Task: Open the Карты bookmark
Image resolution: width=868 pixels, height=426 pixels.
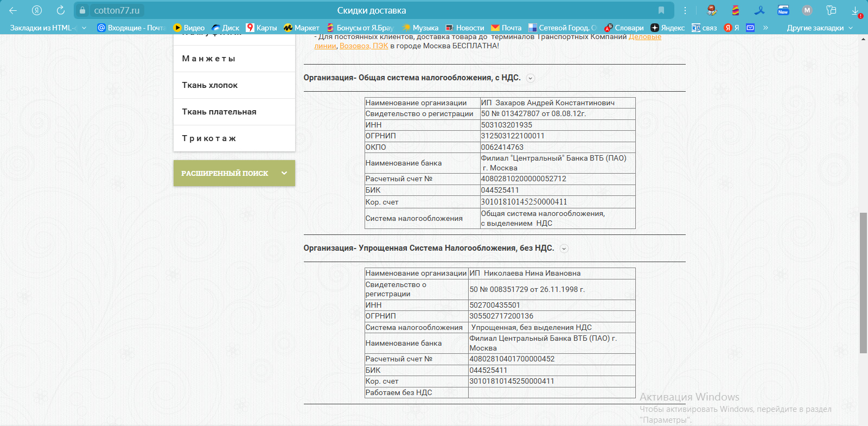Action: pos(261,28)
